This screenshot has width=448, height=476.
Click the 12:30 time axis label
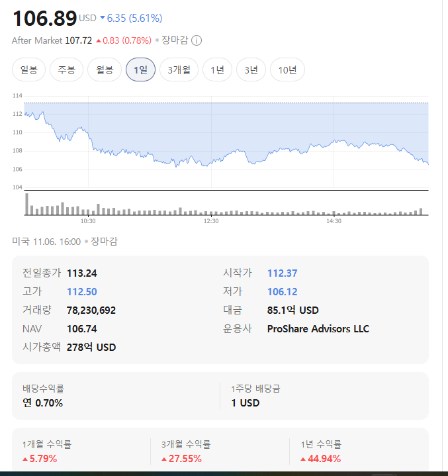pyautogui.click(x=211, y=221)
